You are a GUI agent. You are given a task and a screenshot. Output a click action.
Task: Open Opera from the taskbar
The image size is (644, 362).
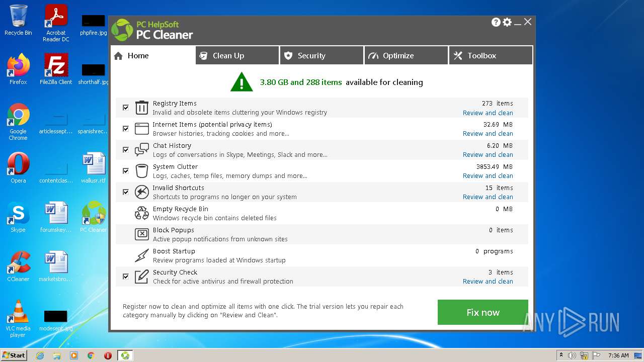click(x=108, y=355)
